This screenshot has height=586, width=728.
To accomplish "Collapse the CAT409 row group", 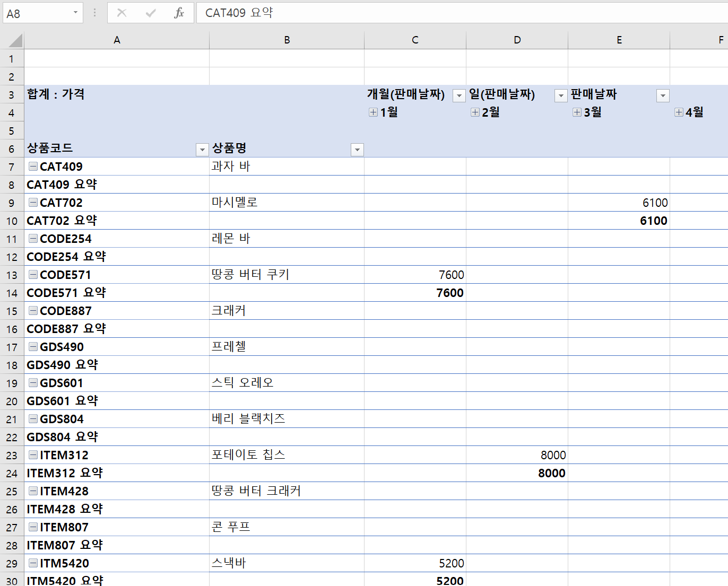I will click(33, 167).
